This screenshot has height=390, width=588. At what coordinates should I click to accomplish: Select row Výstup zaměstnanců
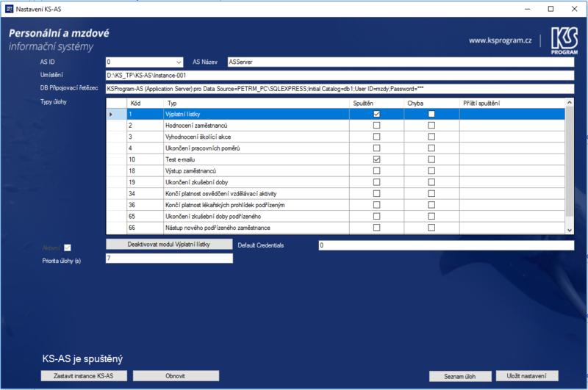point(336,171)
